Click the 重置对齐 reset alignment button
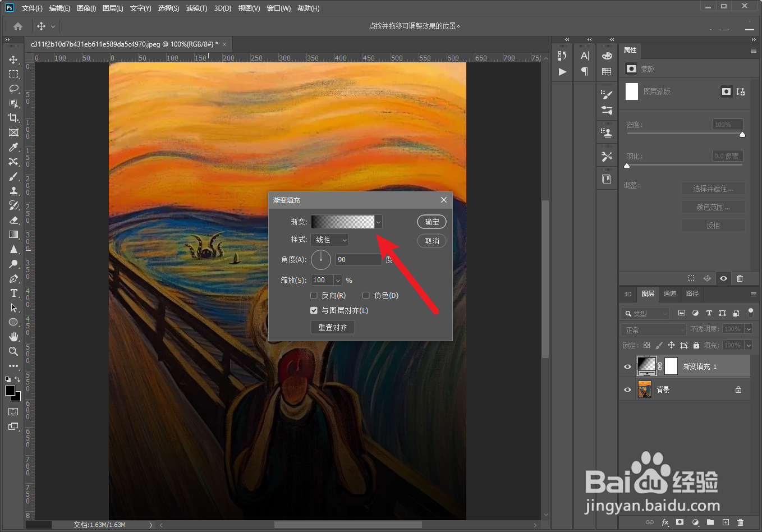Screen dimensions: 762x532 [x=333, y=327]
